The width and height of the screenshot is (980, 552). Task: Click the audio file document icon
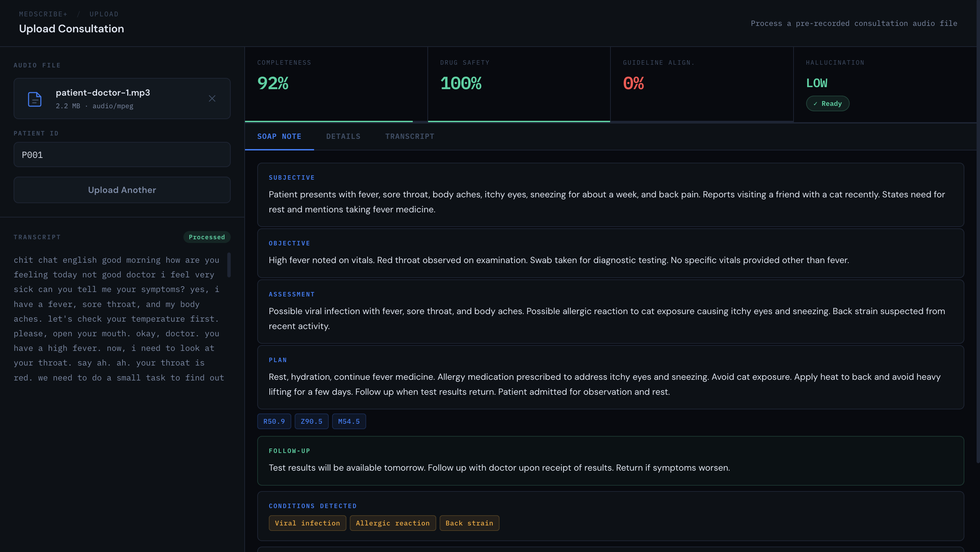35,99
